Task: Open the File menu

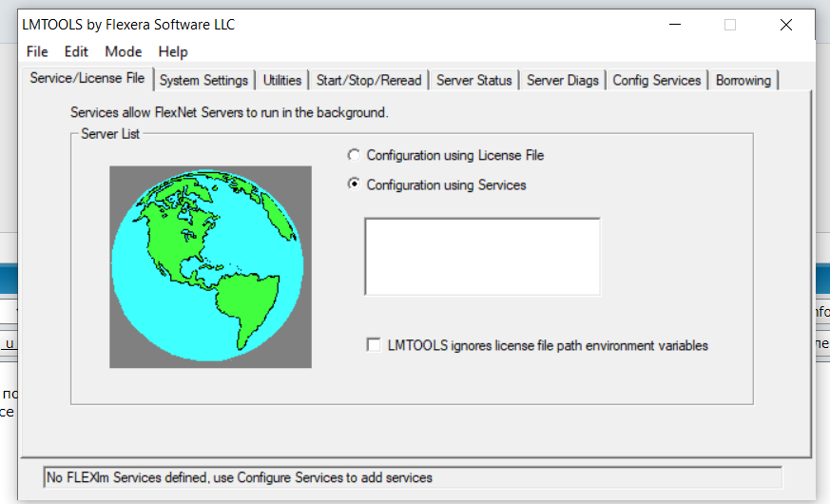Action: click(x=37, y=51)
